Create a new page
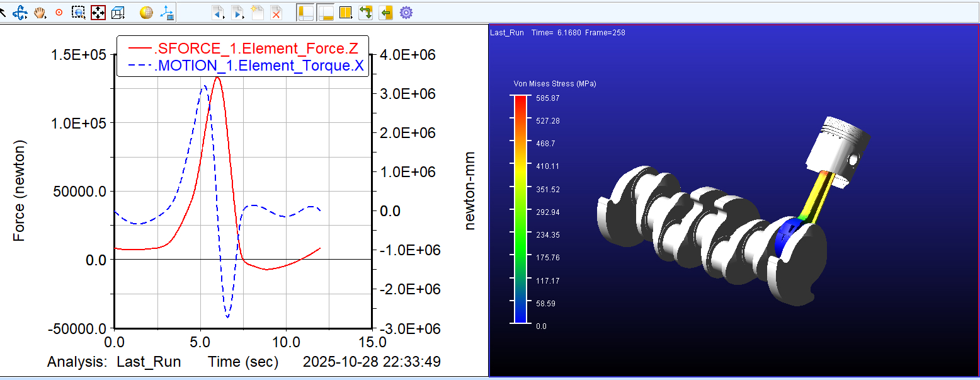Image resolution: width=980 pixels, height=380 pixels. coord(257,12)
